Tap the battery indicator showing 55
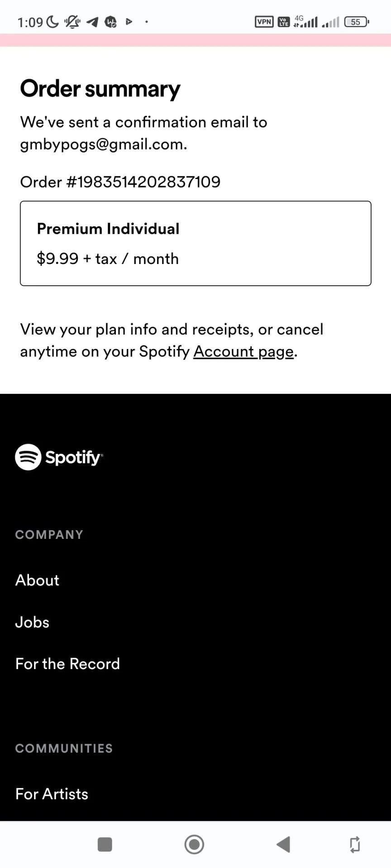Viewport: 391px width, 868px height. click(x=357, y=22)
